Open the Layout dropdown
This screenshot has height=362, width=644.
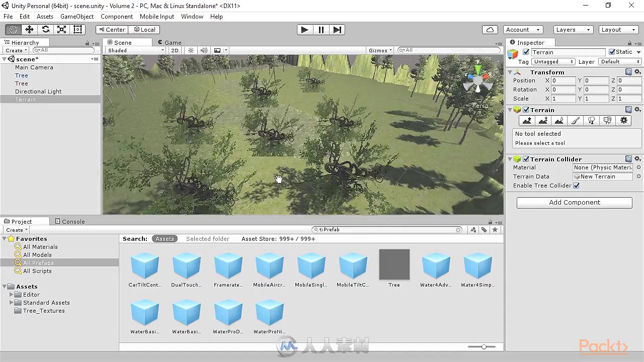[x=618, y=30]
